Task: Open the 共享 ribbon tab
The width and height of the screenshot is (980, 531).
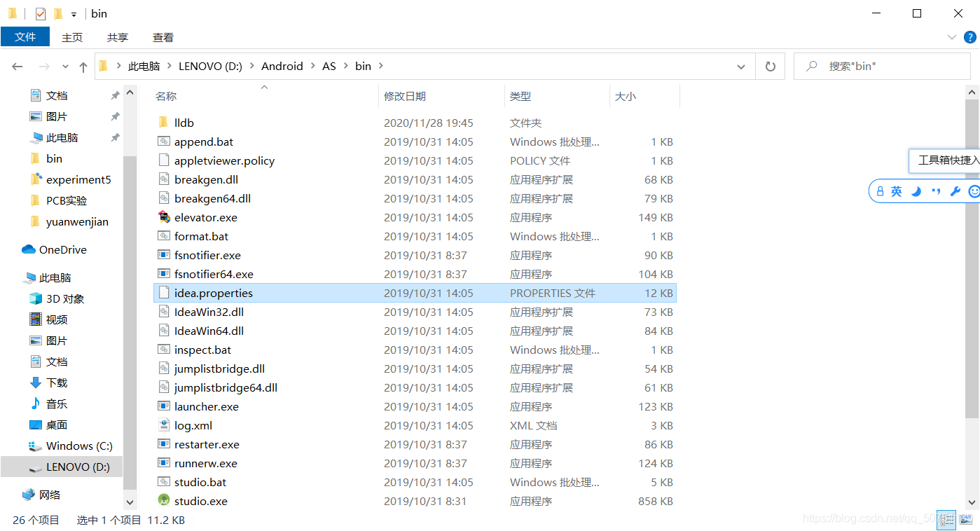Action: pyautogui.click(x=118, y=37)
